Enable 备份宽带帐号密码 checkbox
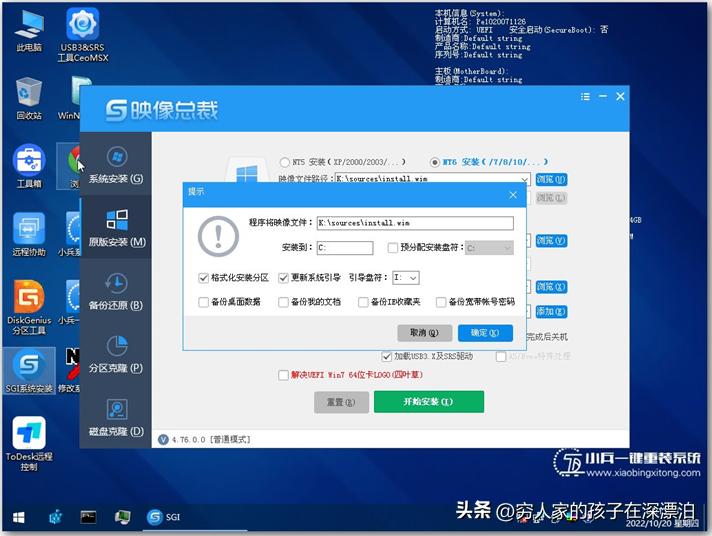 tap(441, 302)
